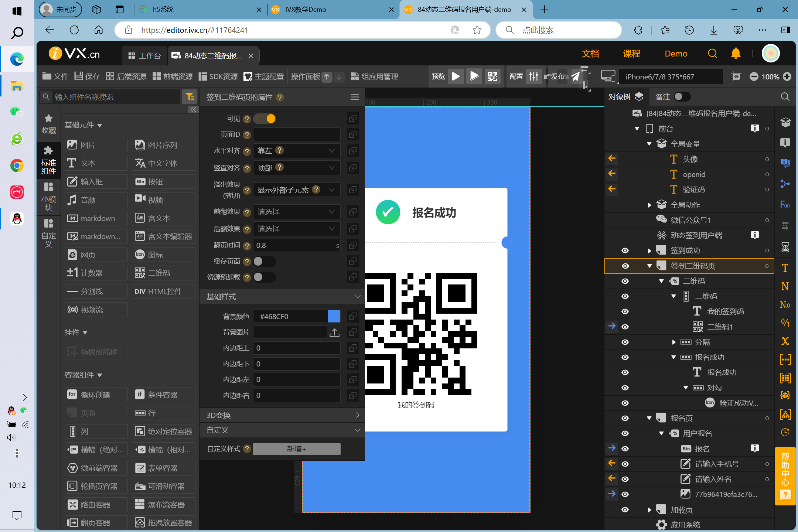
Task: Toggle the 资源预加载 switch
Action: click(x=265, y=277)
